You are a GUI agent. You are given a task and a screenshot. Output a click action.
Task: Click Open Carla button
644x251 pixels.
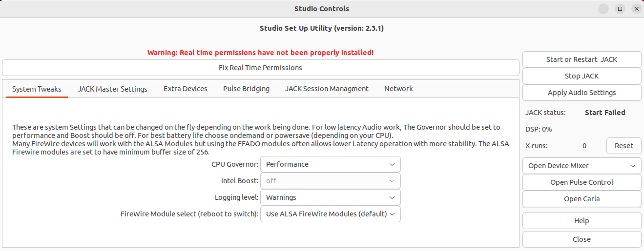[582, 199]
